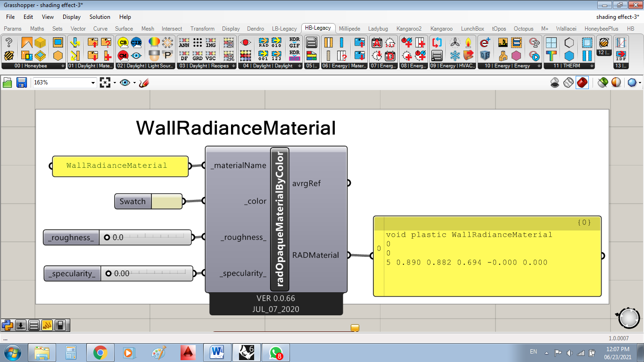Click the Python icon in canvas widget bar
The height and width of the screenshot is (362, 644).
pyautogui.click(x=7, y=325)
